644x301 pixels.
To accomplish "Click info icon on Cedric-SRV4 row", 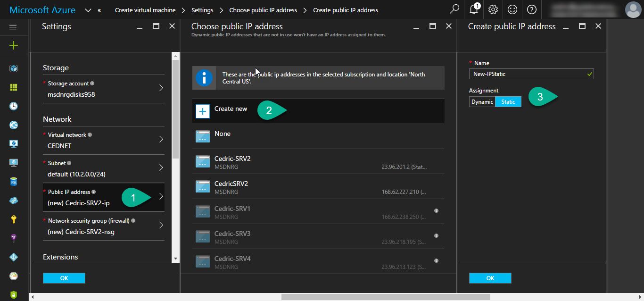I will coord(436,260).
